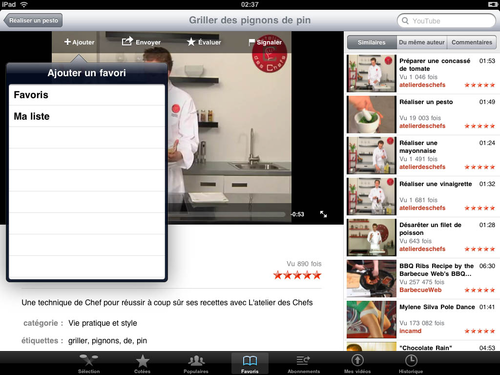This screenshot has height=375, width=500.
Task: Tap the Ajouter plus icon
Action: pyautogui.click(x=68, y=42)
